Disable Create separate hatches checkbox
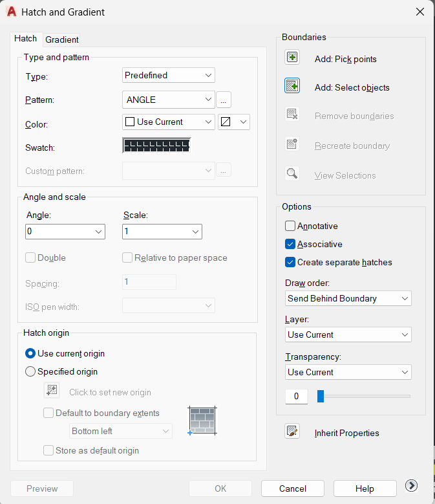 click(290, 262)
